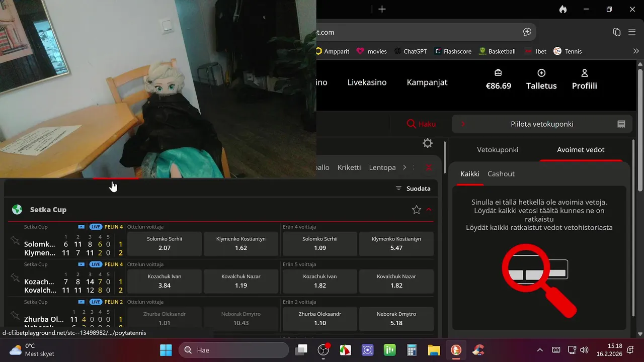Open the wallet balance €86.69

pos(498,79)
